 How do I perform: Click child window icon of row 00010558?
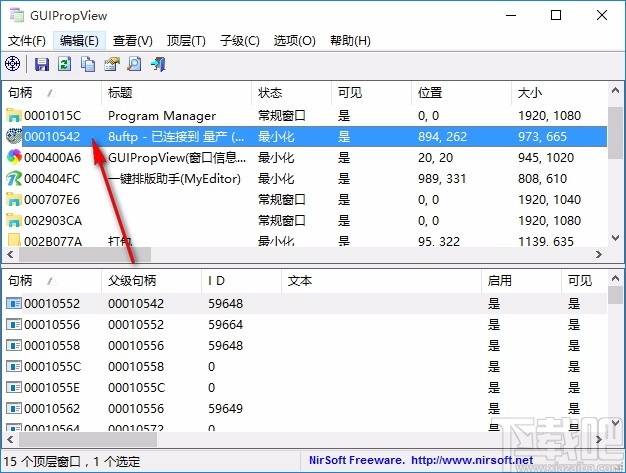pos(14,345)
